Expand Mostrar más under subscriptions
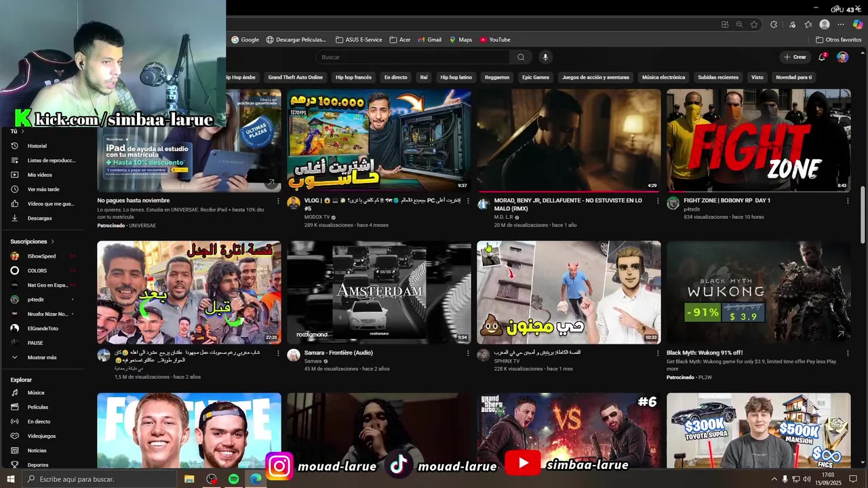868x488 pixels. 42,357
